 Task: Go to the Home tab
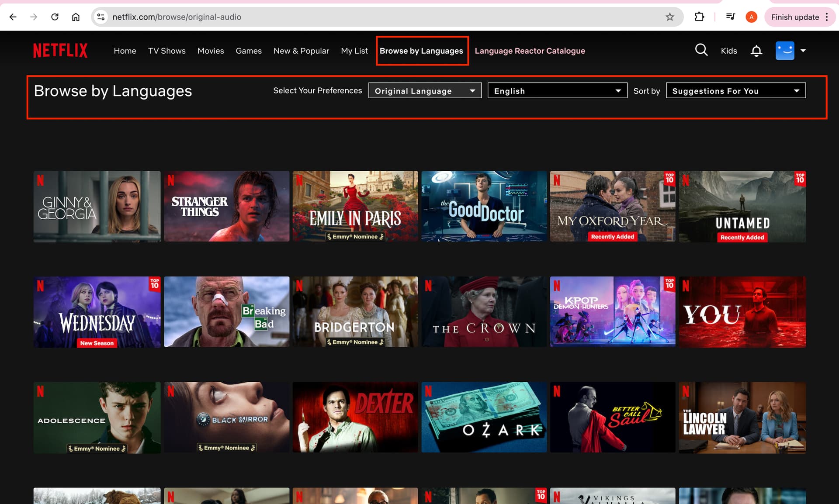[125, 51]
